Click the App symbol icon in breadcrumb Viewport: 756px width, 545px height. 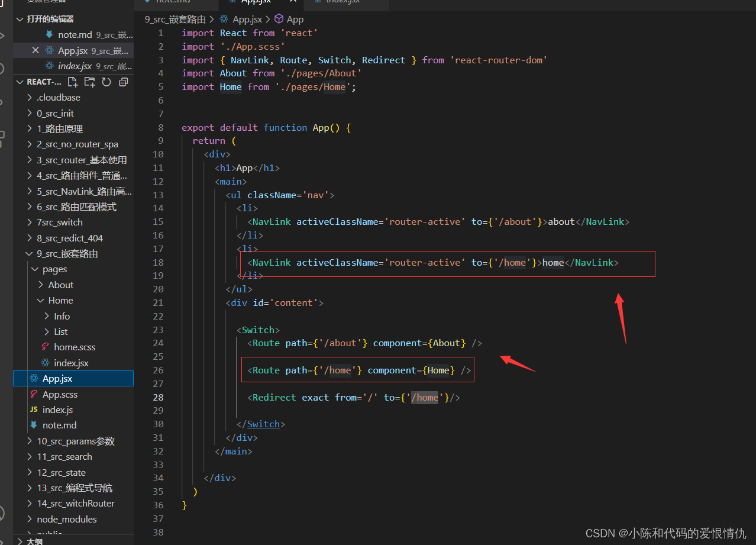tap(279, 19)
